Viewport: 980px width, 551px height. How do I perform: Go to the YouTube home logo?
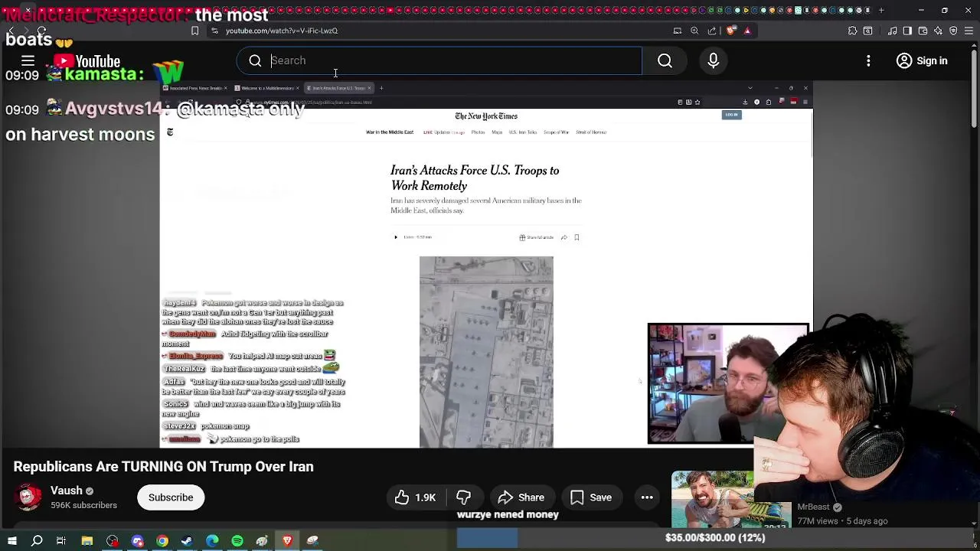tap(87, 61)
